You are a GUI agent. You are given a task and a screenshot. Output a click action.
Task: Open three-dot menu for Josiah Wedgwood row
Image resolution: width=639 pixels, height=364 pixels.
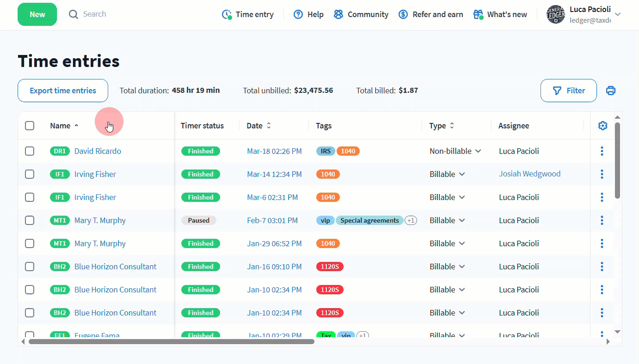pyautogui.click(x=602, y=174)
